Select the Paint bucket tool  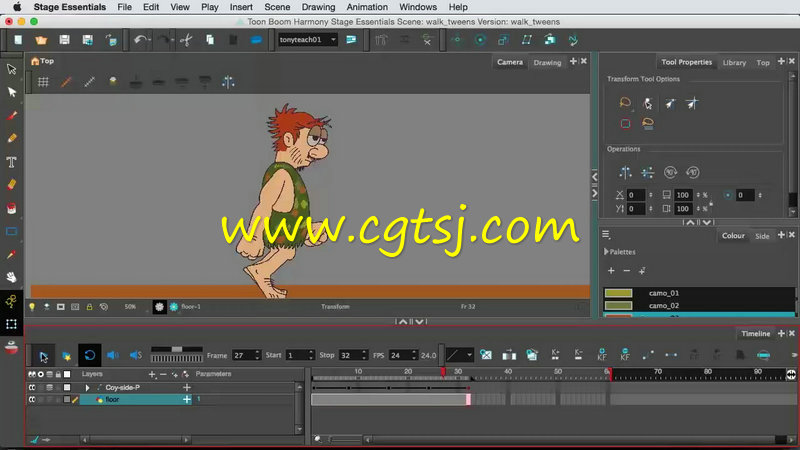coord(11,208)
